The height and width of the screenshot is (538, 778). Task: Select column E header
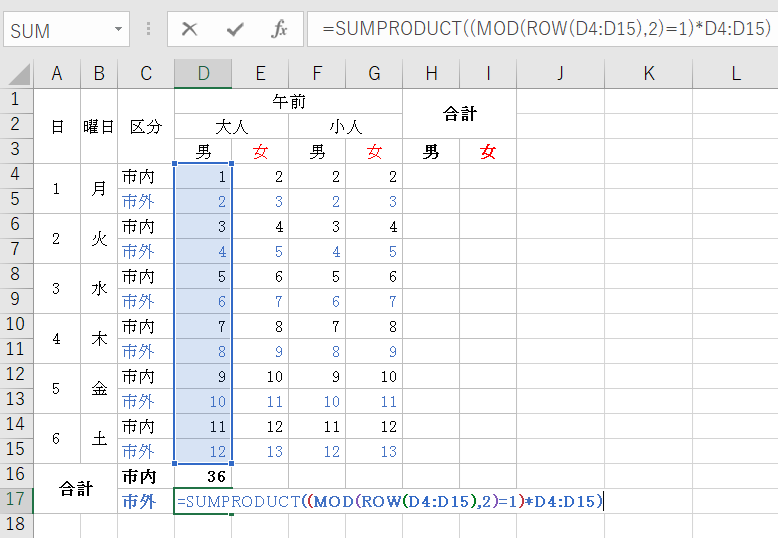coord(260,73)
